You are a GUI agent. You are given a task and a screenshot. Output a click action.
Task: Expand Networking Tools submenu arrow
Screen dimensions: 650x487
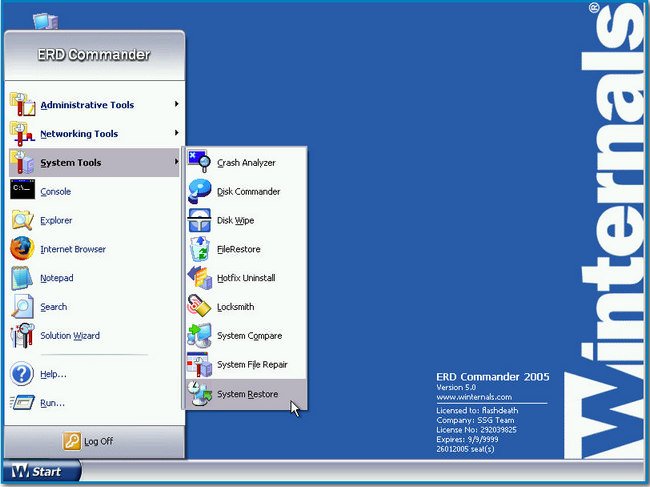pos(177,133)
